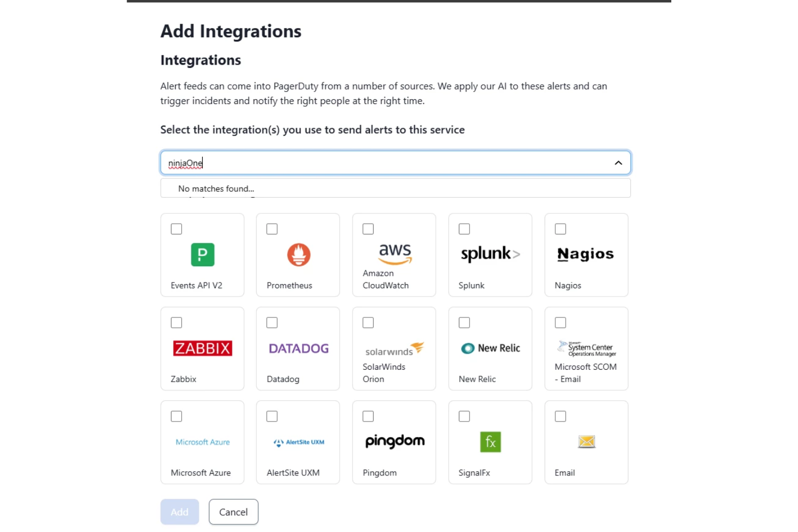Select the AlertSite UXM checkbox
798x532 pixels.
(272, 417)
